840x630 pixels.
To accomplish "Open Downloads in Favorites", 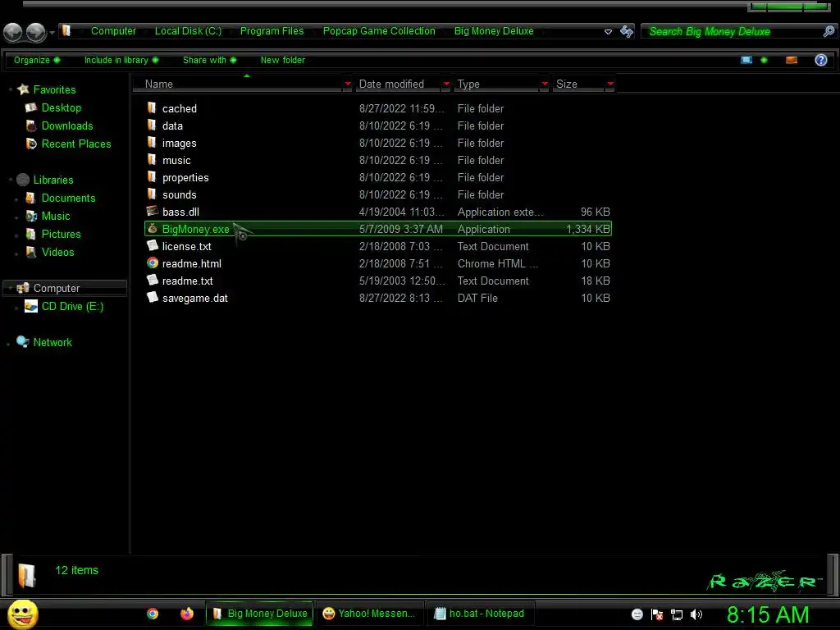I will coord(67,126).
